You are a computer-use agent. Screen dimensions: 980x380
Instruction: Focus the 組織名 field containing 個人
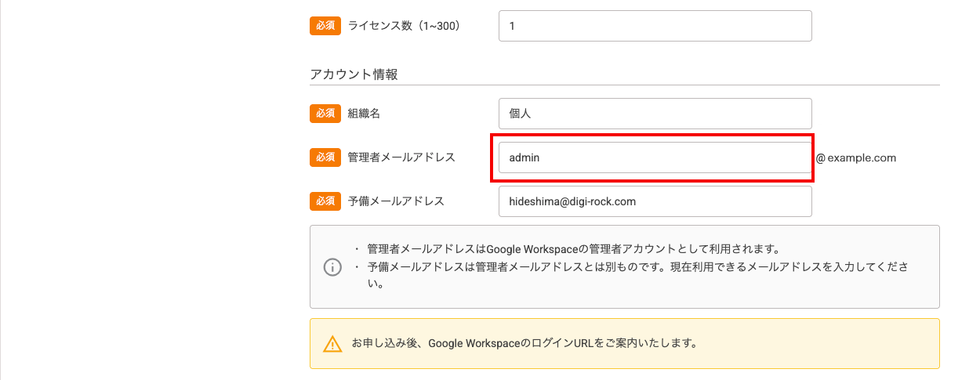coord(655,114)
